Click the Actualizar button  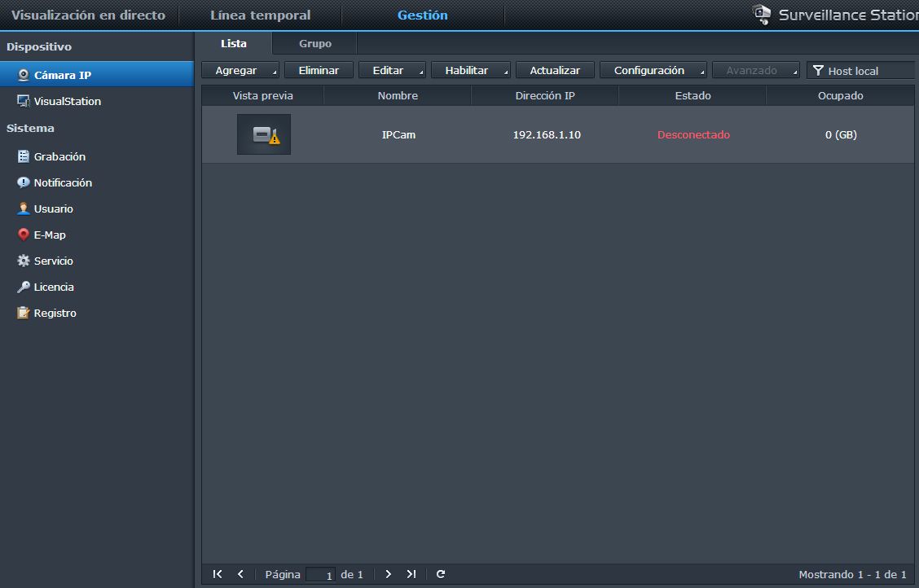click(x=555, y=70)
